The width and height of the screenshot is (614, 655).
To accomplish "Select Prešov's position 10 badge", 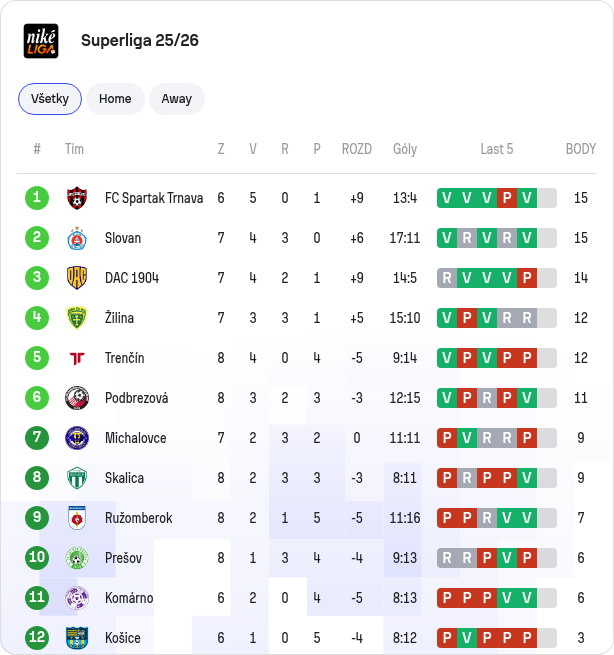I will point(37,558).
